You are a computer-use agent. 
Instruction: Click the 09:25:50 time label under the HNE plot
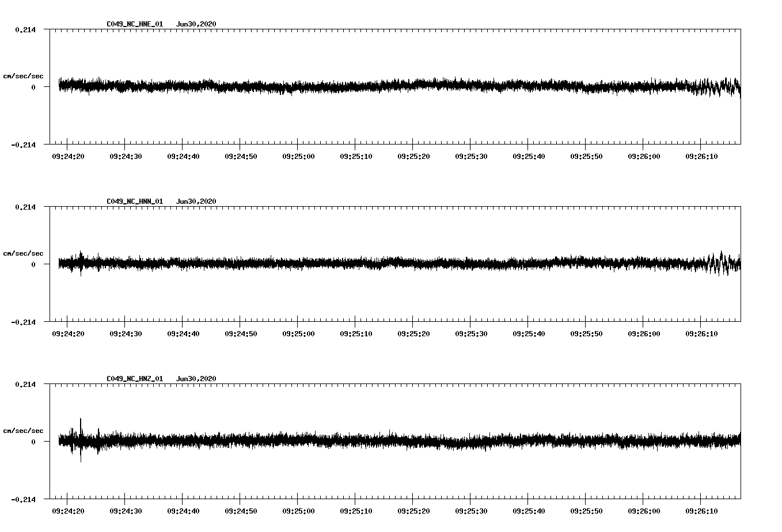point(586,156)
